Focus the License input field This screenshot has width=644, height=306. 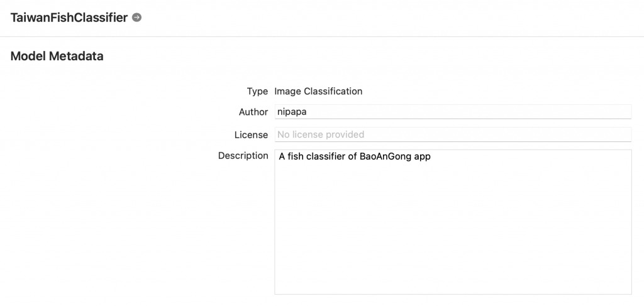coord(453,134)
